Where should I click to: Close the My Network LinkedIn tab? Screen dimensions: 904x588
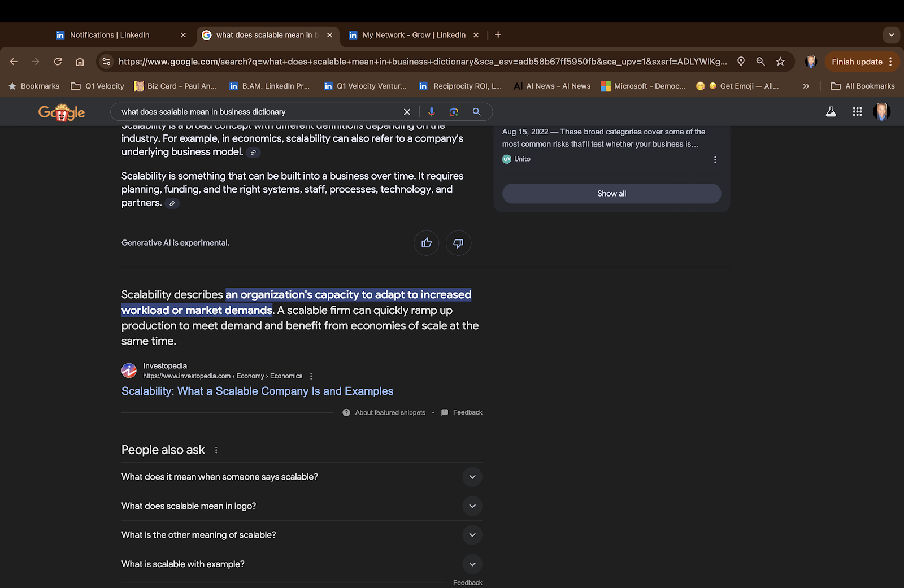[476, 35]
